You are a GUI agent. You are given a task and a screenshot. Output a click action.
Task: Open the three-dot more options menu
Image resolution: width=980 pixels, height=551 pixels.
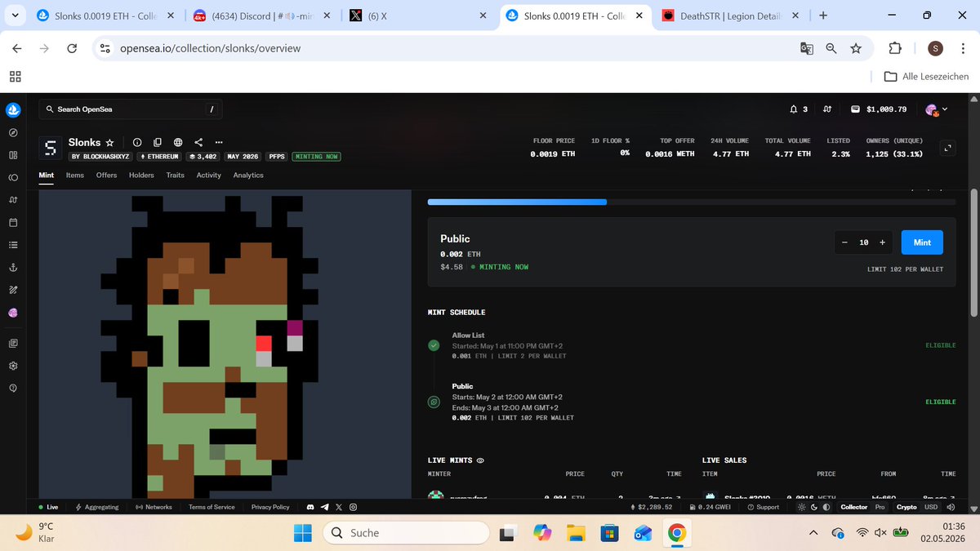coord(218,142)
